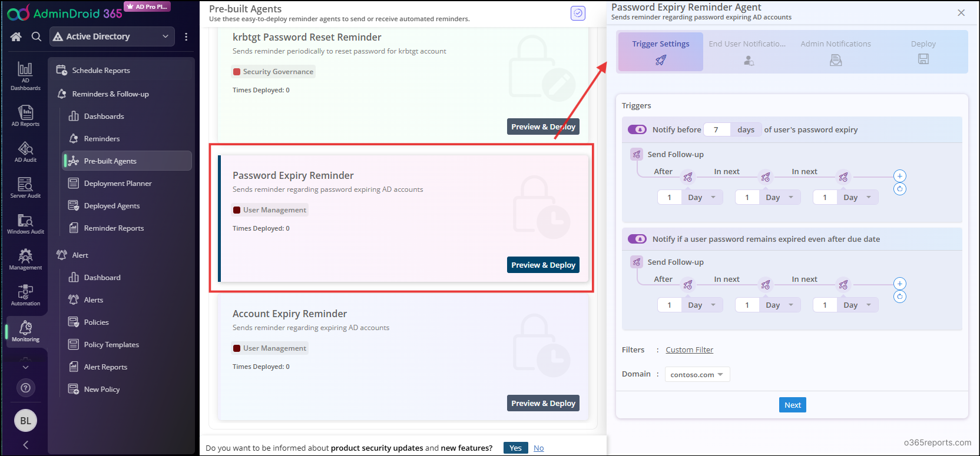Add a follow-up to the first trigger
This screenshot has width=980, height=456.
[x=899, y=176]
